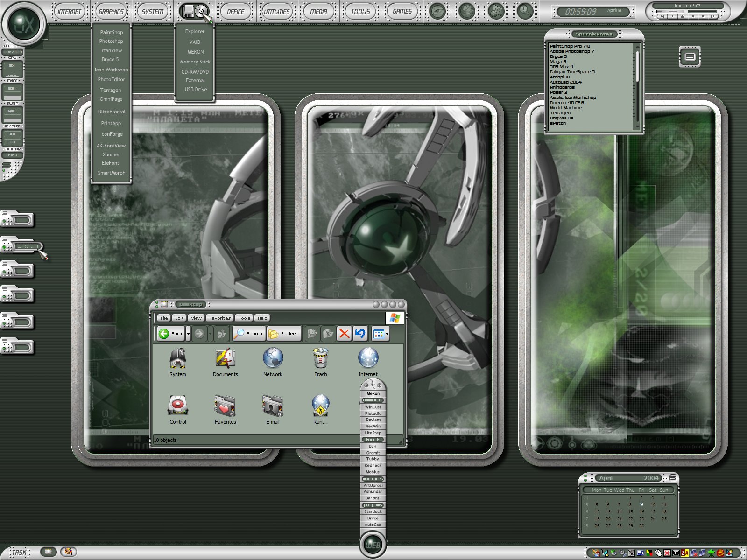
Task: Click Winamp play button
Action: coord(672,16)
